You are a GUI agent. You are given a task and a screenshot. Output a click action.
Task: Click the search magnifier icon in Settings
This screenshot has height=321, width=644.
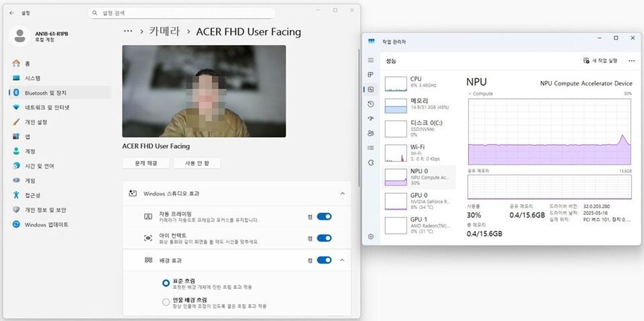(95, 13)
